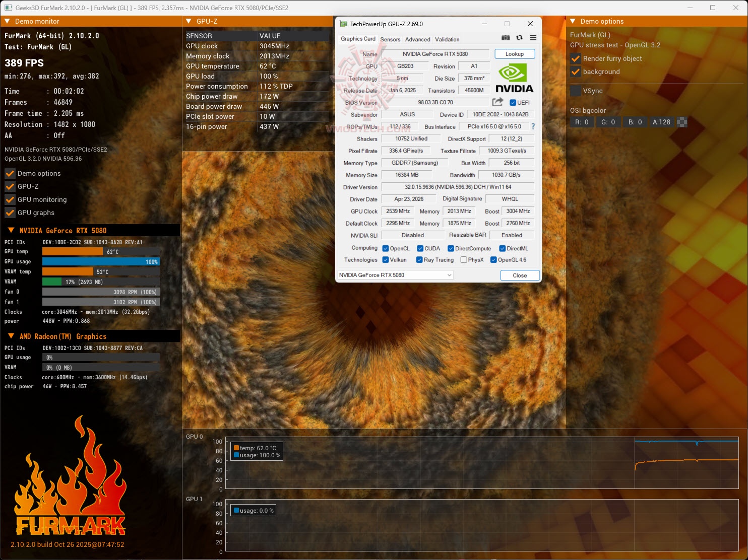Screen dimensions: 748x560
Task: Click the GPU 0 temp legend entry
Action: click(255, 448)
